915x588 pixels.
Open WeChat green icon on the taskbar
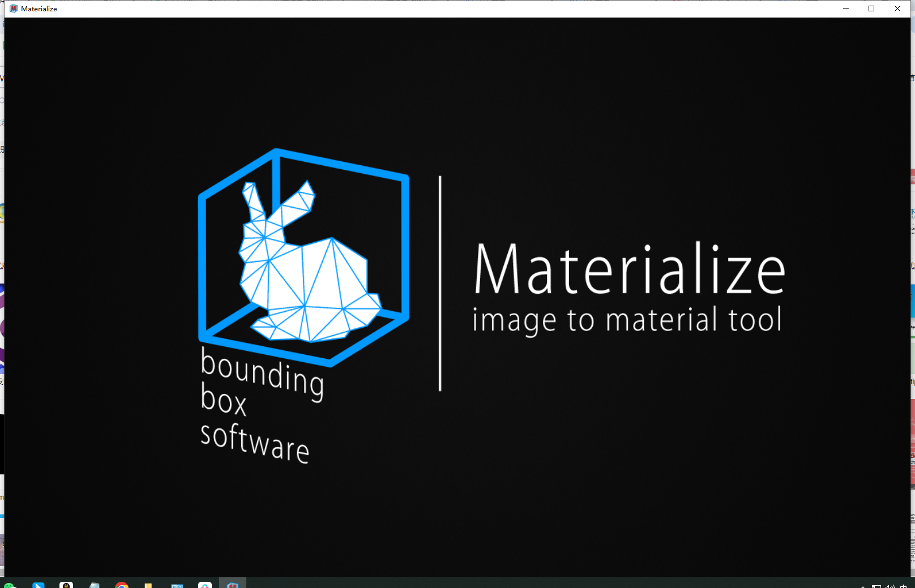tap(10, 585)
